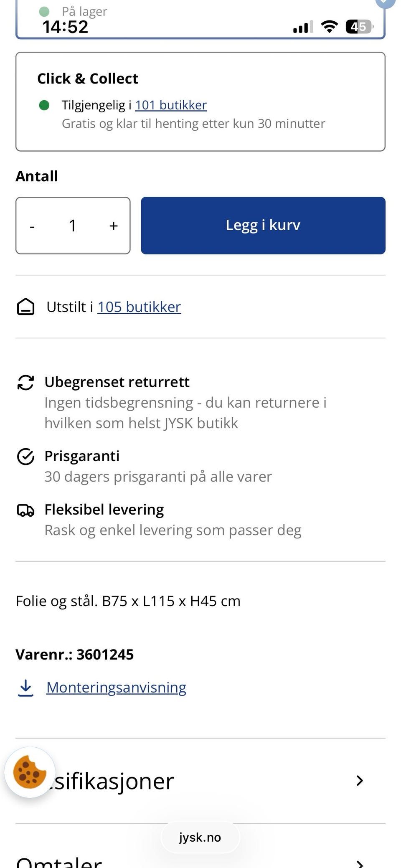Click the quantity number field
Viewport: 401px width, 868px height.
(73, 226)
